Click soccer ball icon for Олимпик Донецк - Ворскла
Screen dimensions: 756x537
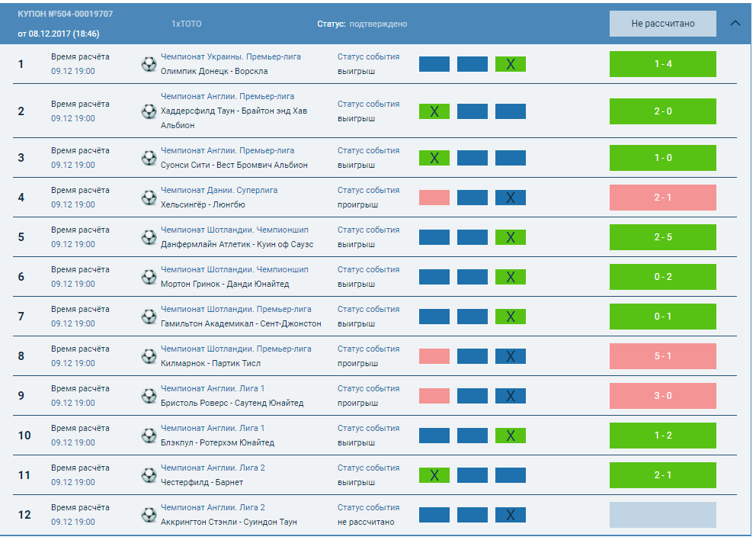[149, 64]
